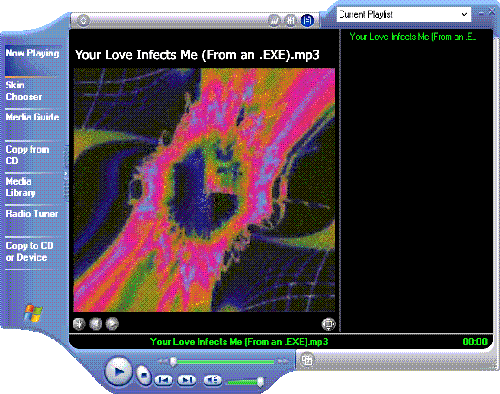This screenshot has width=500, height=394.
Task: Click the volume slider handle
Action: click(260, 382)
